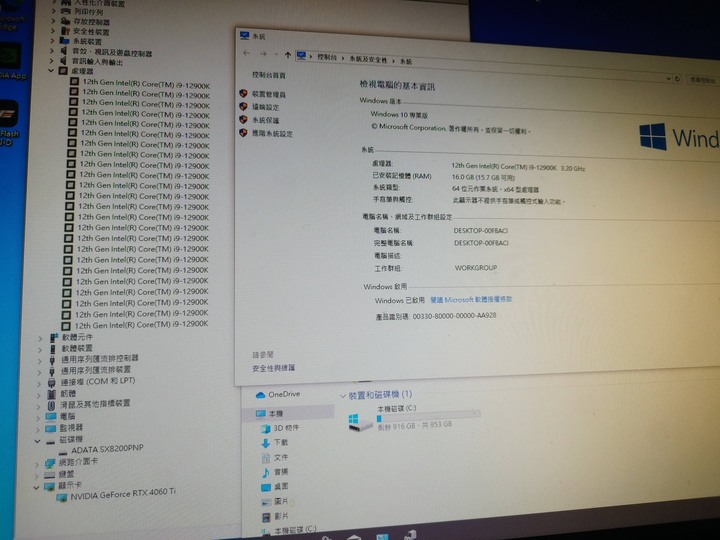Image resolution: width=720 pixels, height=540 pixels.
Task: Expand the 網路介面卡 category
Action: pos(37,462)
